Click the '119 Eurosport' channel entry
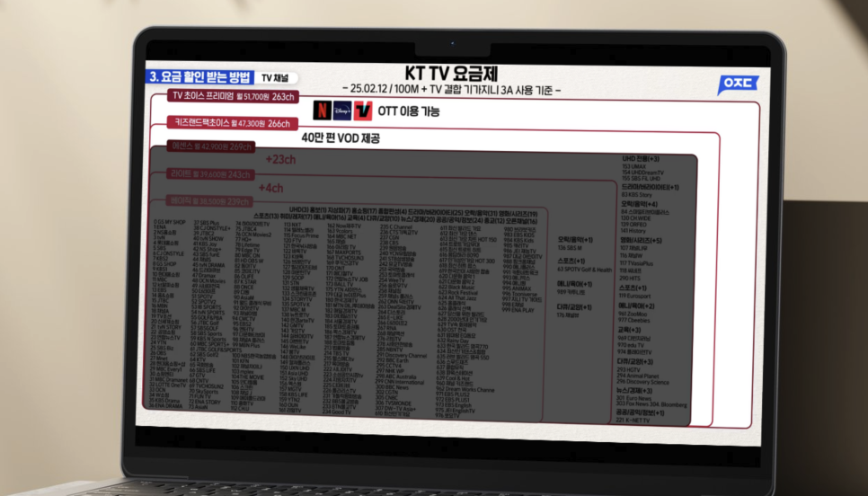Viewport: 868px width, 496px height. 634,297
